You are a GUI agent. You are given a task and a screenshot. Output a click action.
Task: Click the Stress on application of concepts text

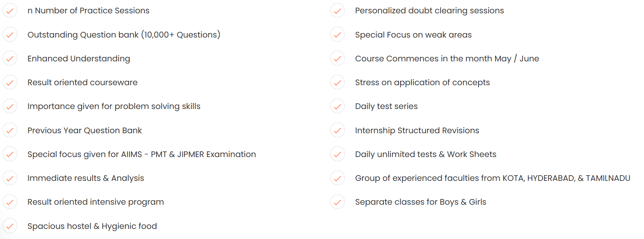[422, 83]
